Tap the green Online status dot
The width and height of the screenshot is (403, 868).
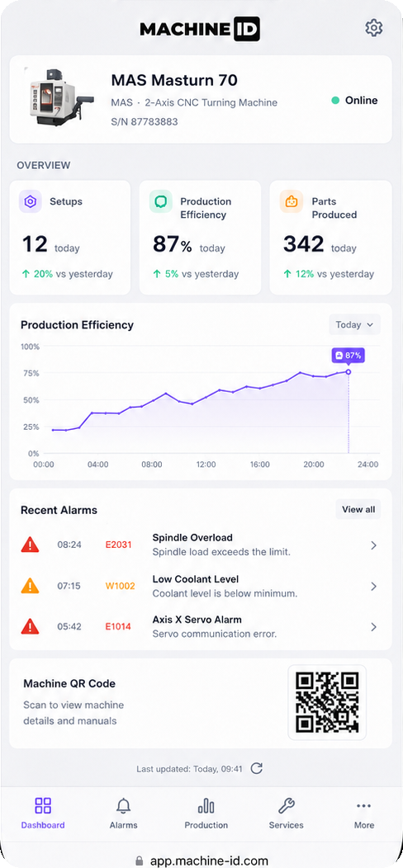[x=335, y=100]
